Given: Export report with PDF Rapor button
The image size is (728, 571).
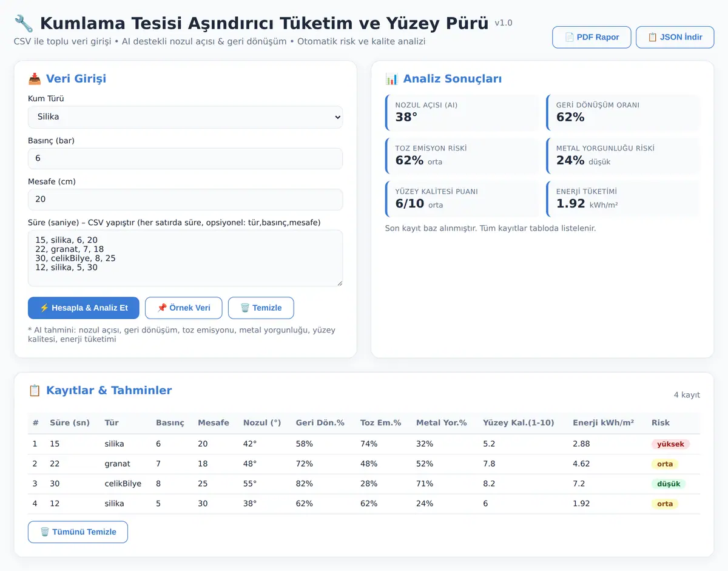Looking at the screenshot, I should [x=591, y=37].
